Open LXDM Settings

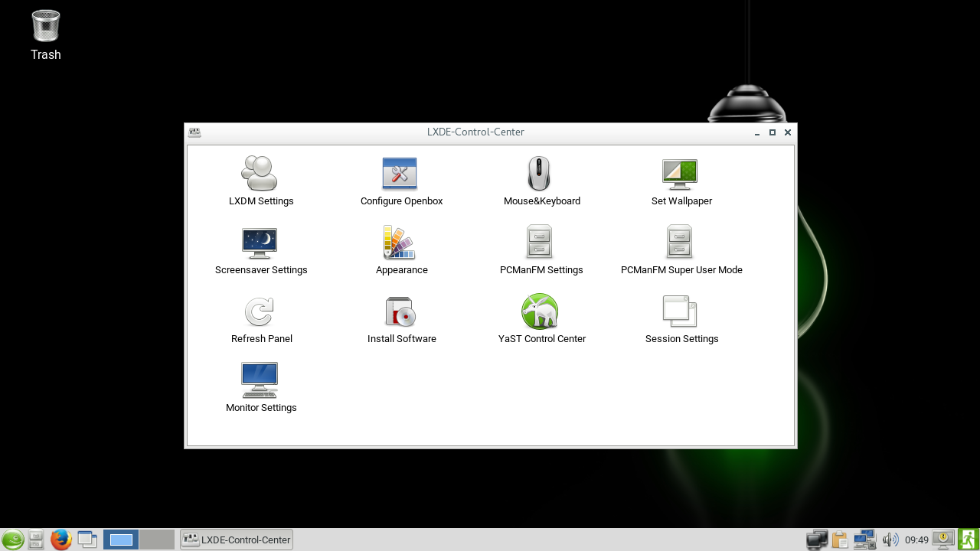260,174
